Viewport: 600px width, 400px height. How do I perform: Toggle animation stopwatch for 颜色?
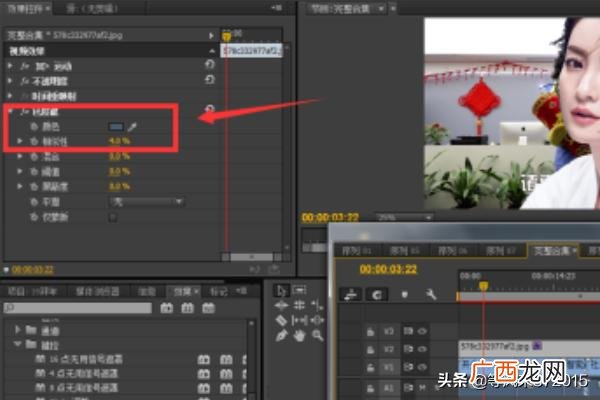34,127
